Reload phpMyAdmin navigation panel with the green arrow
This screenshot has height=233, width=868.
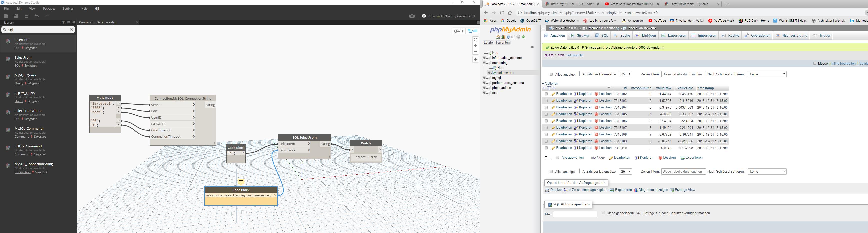(524, 37)
